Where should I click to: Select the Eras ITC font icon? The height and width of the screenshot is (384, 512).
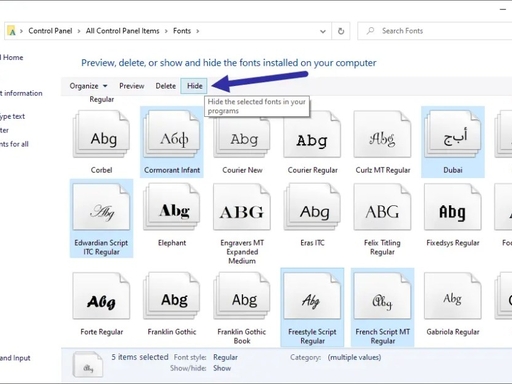pyautogui.click(x=312, y=207)
